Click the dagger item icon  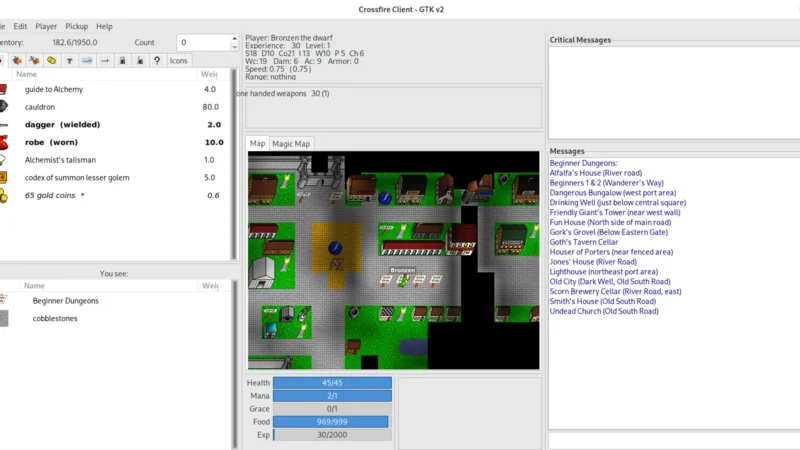pyautogui.click(x=3, y=124)
